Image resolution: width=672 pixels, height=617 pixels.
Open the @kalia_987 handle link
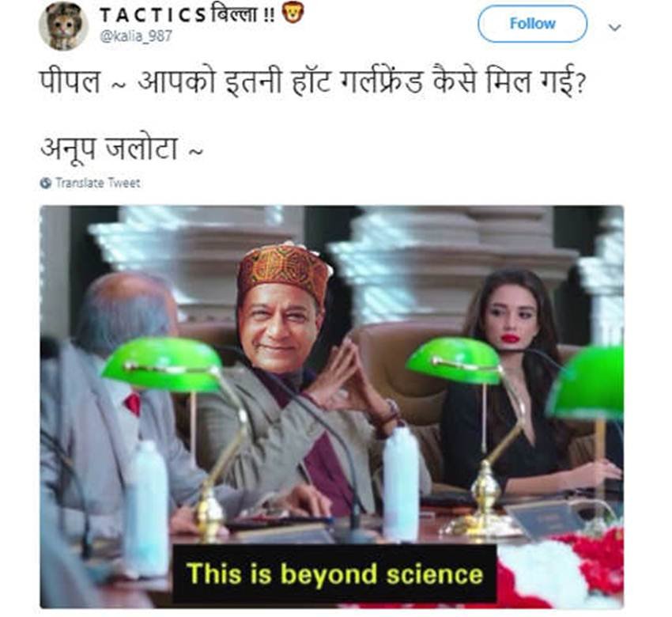click(x=136, y=36)
